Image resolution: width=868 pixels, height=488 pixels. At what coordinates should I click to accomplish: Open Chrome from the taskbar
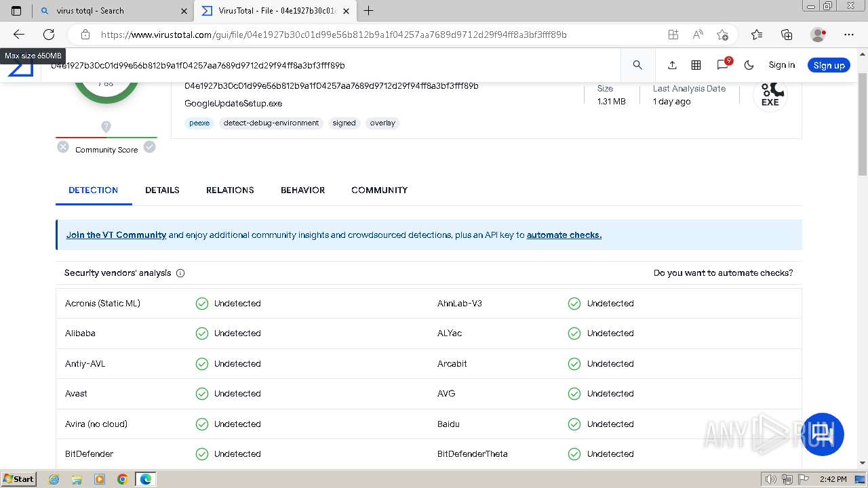[122, 479]
